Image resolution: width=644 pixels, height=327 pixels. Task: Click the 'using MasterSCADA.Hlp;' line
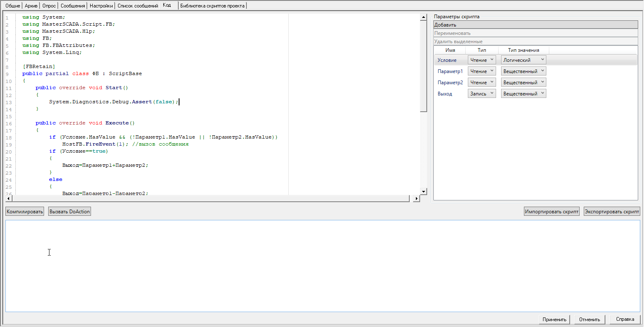pos(59,31)
